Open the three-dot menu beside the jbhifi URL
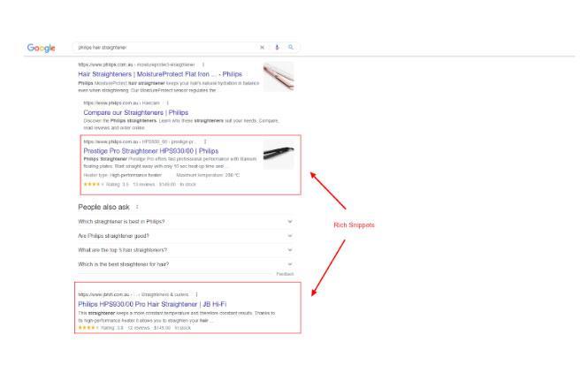The height and width of the screenshot is (365, 588). tap(196, 294)
